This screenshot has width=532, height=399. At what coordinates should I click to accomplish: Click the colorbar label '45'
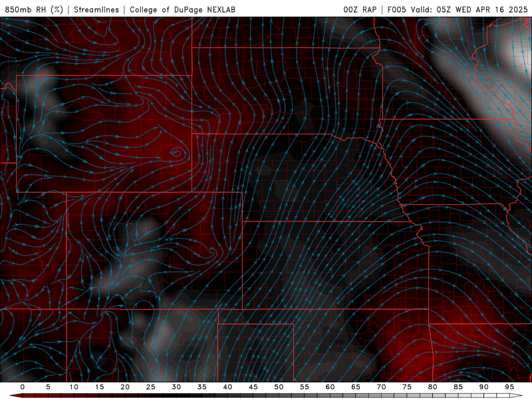[x=253, y=387]
